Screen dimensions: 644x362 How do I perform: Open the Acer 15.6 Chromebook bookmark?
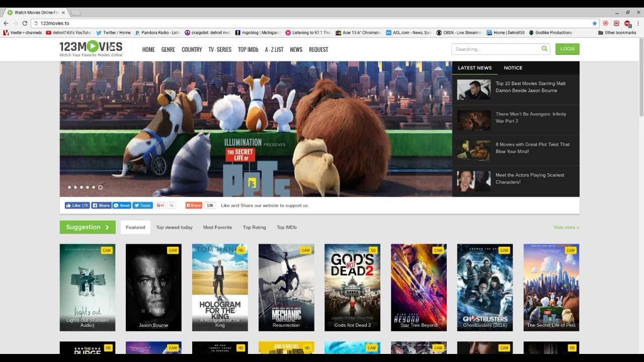pyautogui.click(x=359, y=33)
